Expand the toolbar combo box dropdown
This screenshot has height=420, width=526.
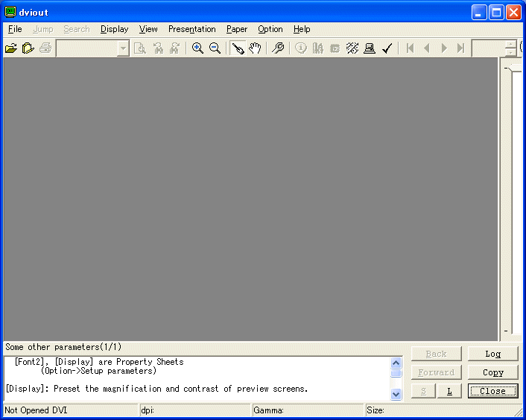pos(124,48)
